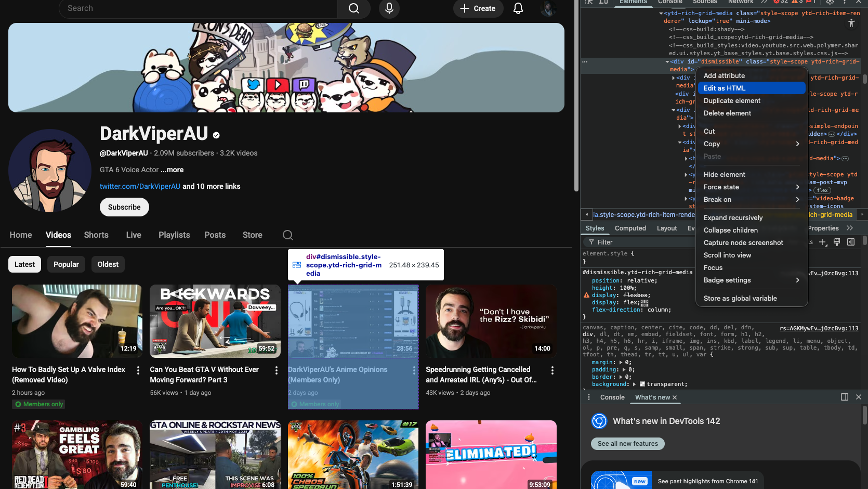Collapse the div#dismissible node arrow

point(667,62)
